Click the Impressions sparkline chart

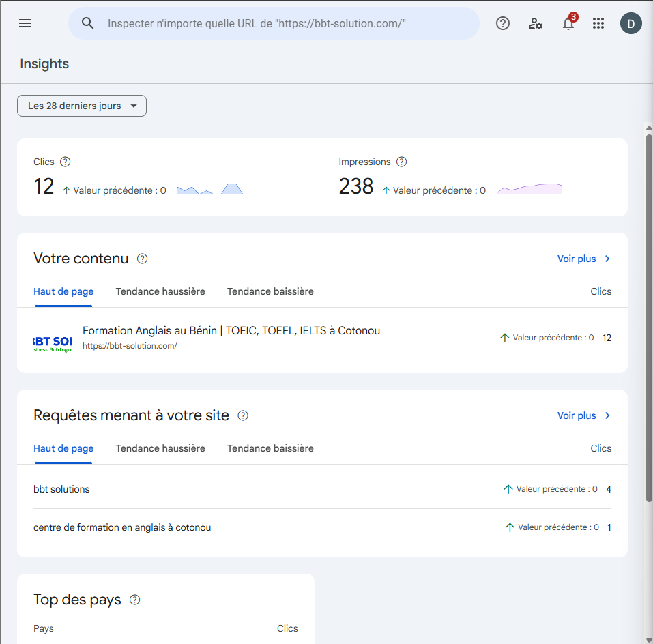coord(529,189)
